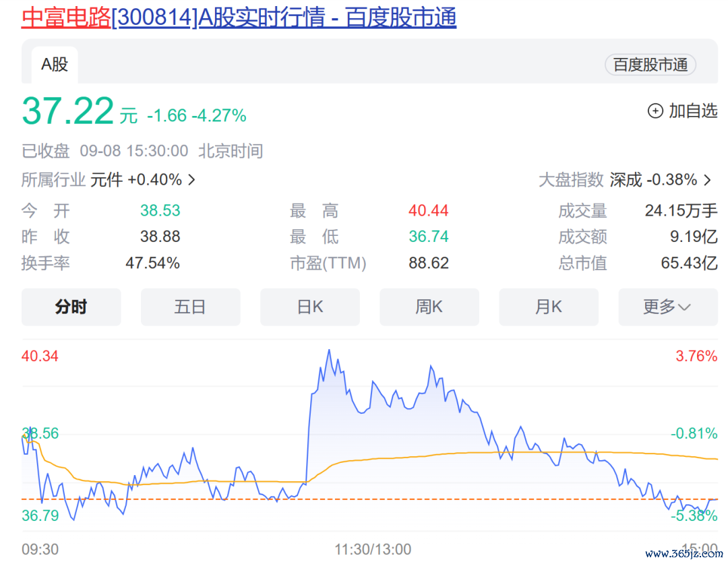Click the 最低 value 36.74
This screenshot has height=564, width=728.
click(429, 237)
